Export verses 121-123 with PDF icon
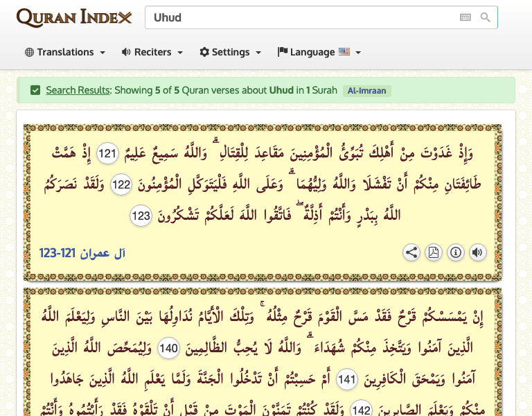 (434, 252)
